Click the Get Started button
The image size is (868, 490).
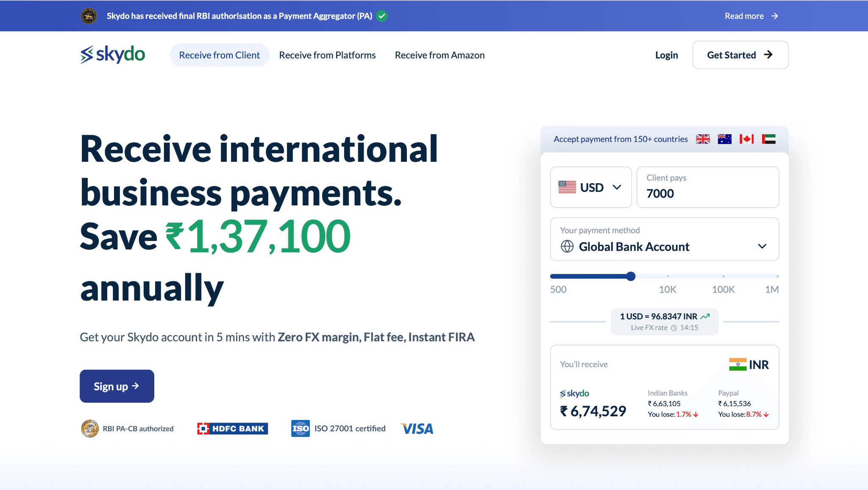(x=740, y=55)
